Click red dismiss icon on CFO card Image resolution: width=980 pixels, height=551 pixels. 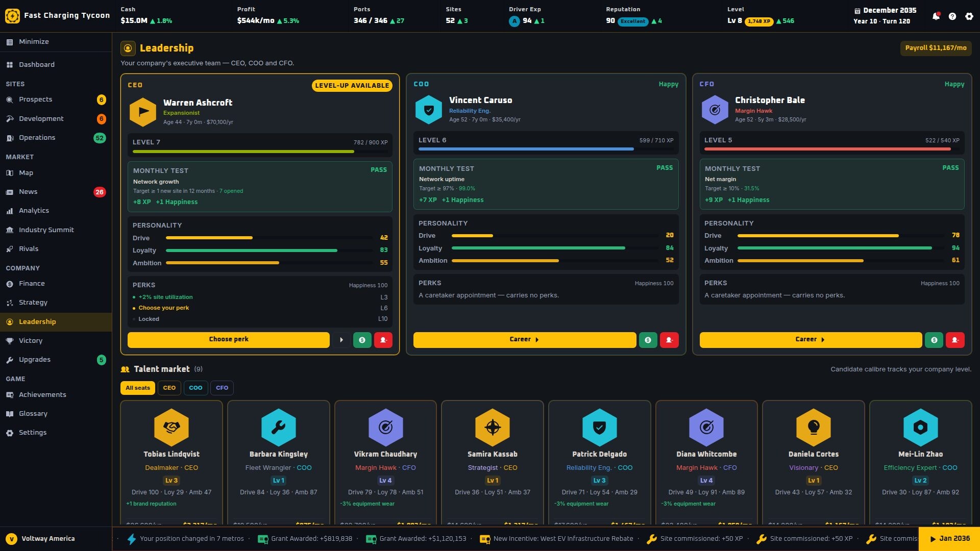click(x=955, y=340)
